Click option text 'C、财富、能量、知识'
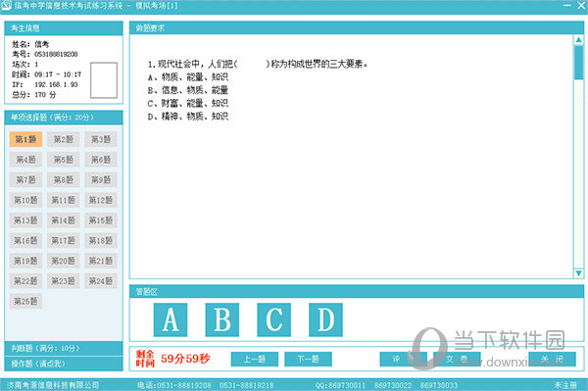Screen dimensions: 588x391 tap(188, 103)
